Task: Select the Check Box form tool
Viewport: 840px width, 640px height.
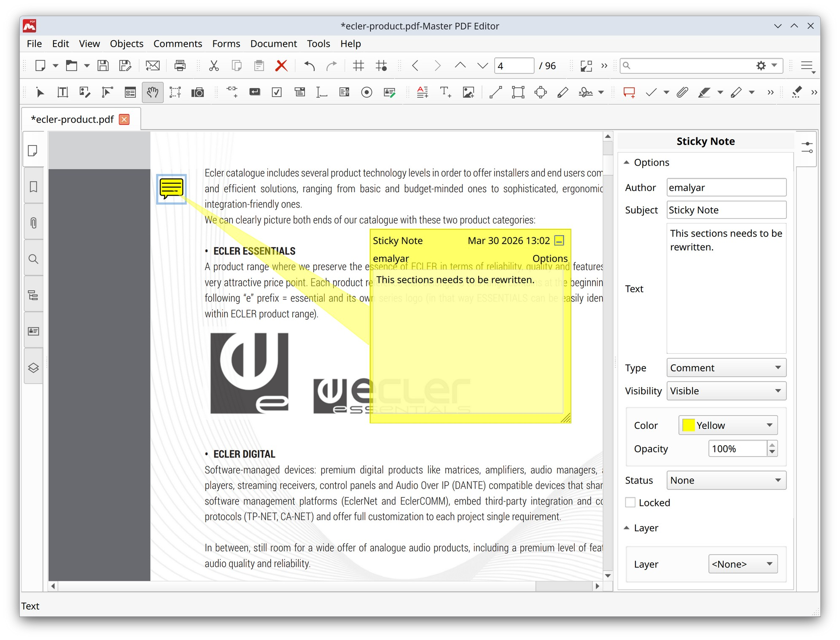Action: [277, 92]
